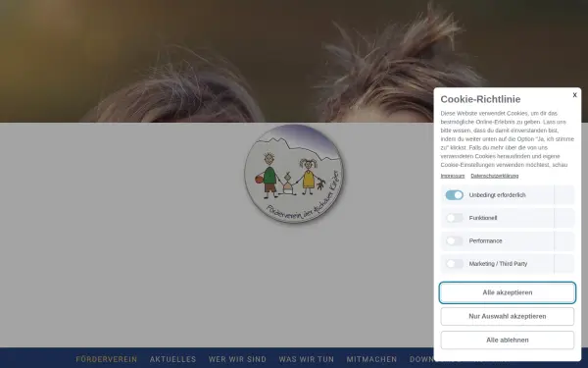Enable the Marketing / Third Party switch
Viewport: 588px width, 368px height.
[x=454, y=264]
